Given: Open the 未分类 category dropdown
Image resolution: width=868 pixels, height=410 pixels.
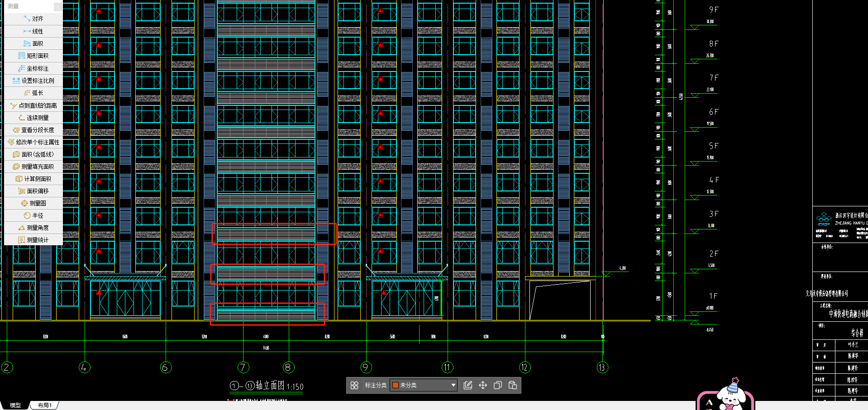Looking at the screenshot, I should pyautogui.click(x=424, y=385).
